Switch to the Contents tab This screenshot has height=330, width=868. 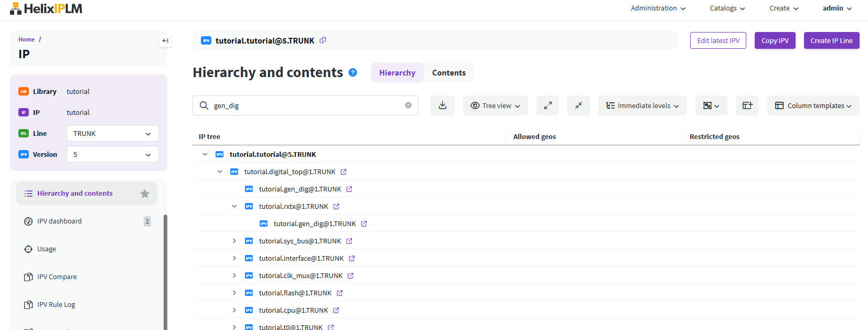[x=448, y=73]
